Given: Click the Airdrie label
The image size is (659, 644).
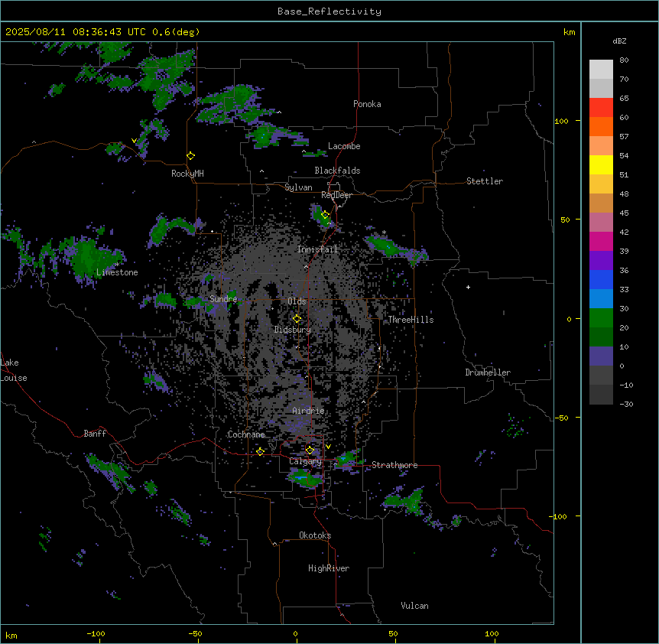Looking at the screenshot, I should coord(308,411).
